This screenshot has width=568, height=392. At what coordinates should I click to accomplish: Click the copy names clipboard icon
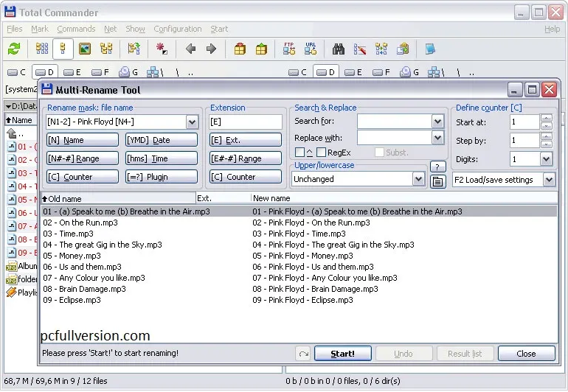tap(403, 49)
